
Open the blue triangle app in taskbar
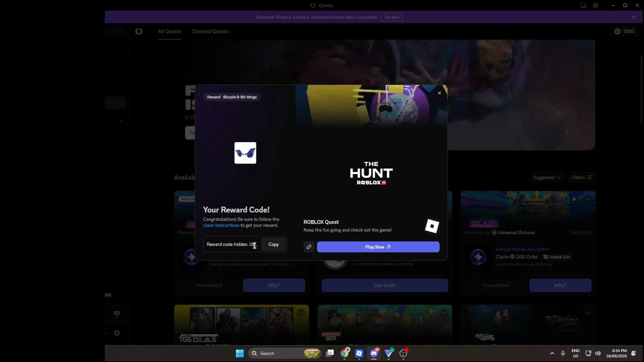(389, 353)
